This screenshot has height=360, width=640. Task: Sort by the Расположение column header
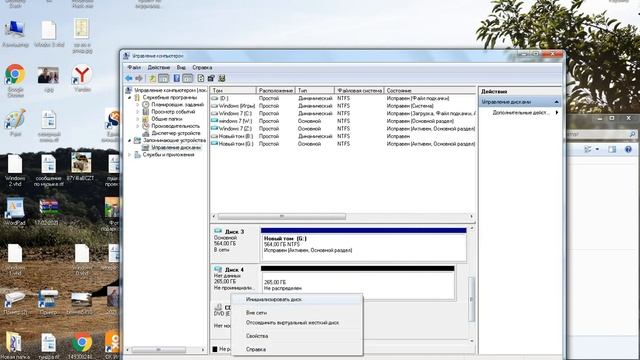[x=276, y=90]
